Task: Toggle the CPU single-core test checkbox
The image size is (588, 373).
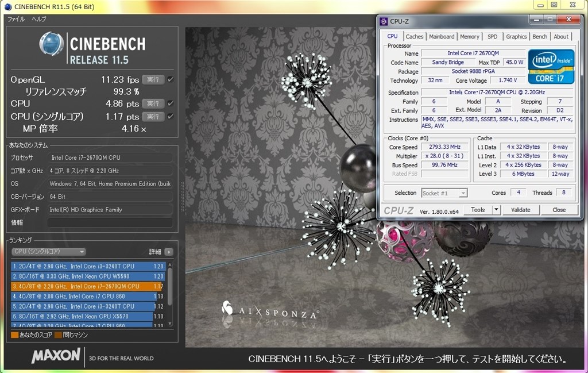Action: pos(171,116)
